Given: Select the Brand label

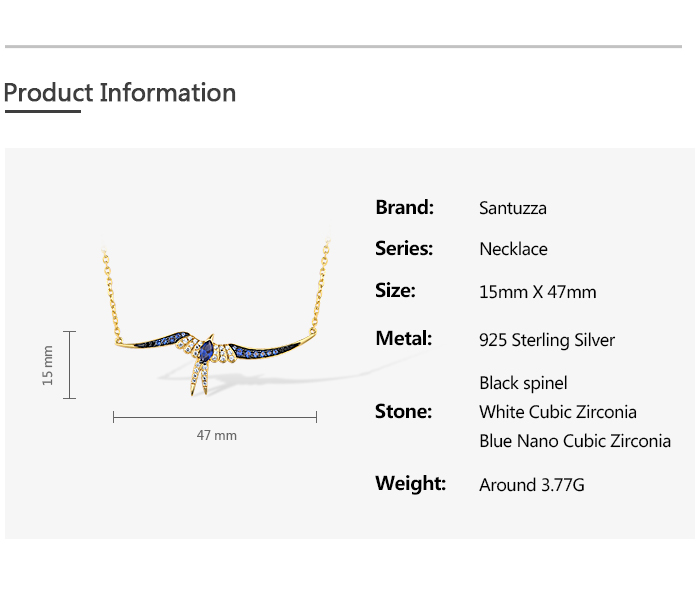Looking at the screenshot, I should tap(404, 208).
